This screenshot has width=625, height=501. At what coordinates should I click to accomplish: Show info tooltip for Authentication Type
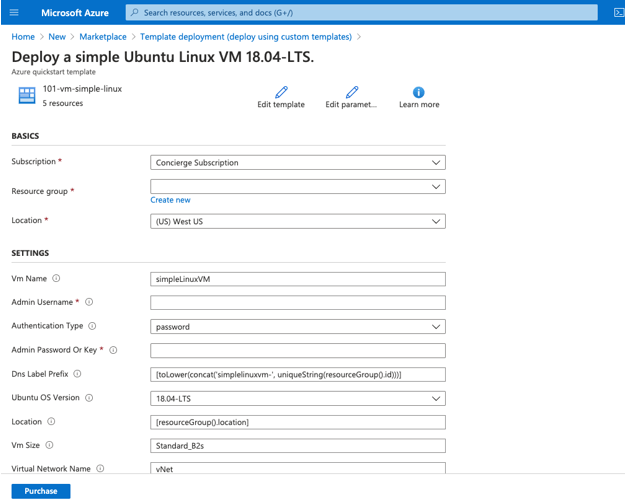(92, 326)
